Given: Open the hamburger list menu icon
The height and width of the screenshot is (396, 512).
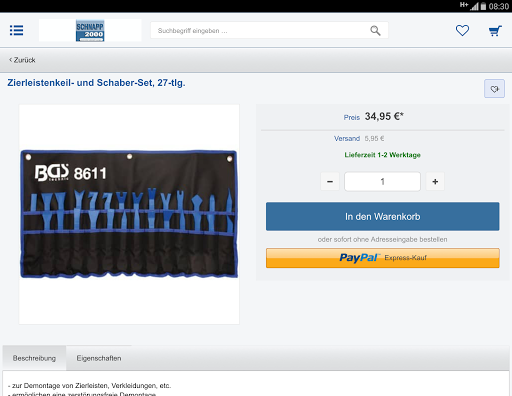Looking at the screenshot, I should pyautogui.click(x=16, y=30).
